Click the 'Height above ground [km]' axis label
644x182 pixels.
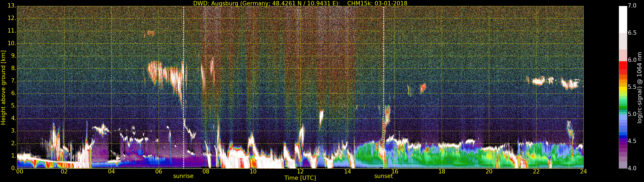pyautogui.click(x=3, y=87)
